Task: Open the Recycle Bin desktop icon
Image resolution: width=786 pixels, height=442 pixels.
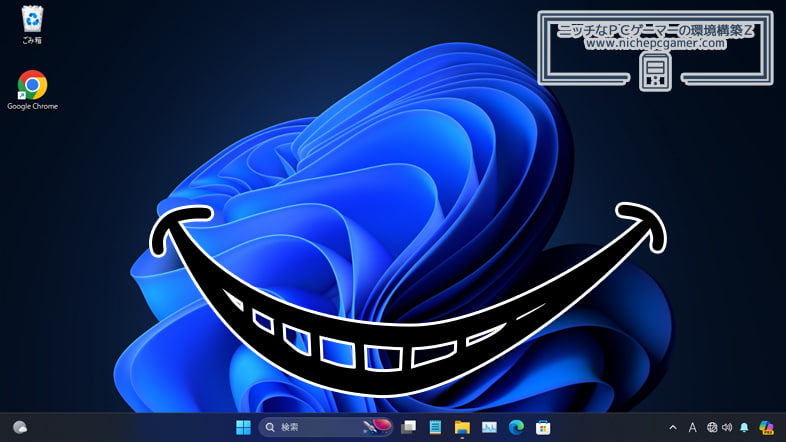Action: click(x=32, y=25)
